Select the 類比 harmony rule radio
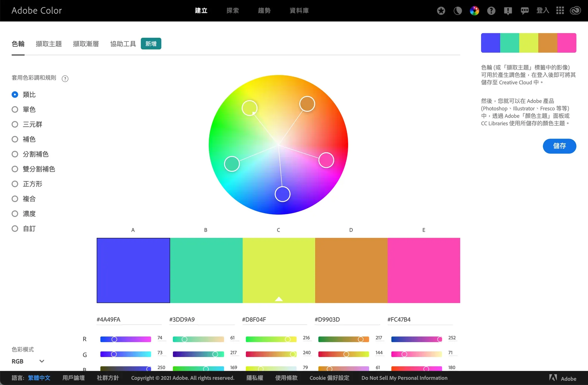 tap(15, 94)
